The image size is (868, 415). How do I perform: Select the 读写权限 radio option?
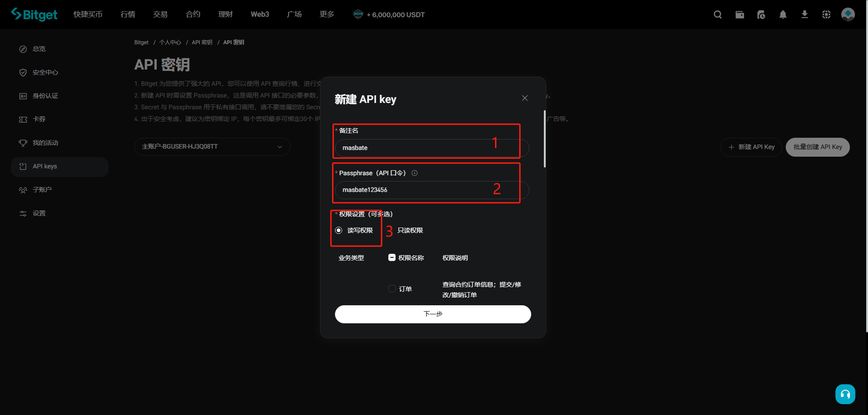click(339, 230)
